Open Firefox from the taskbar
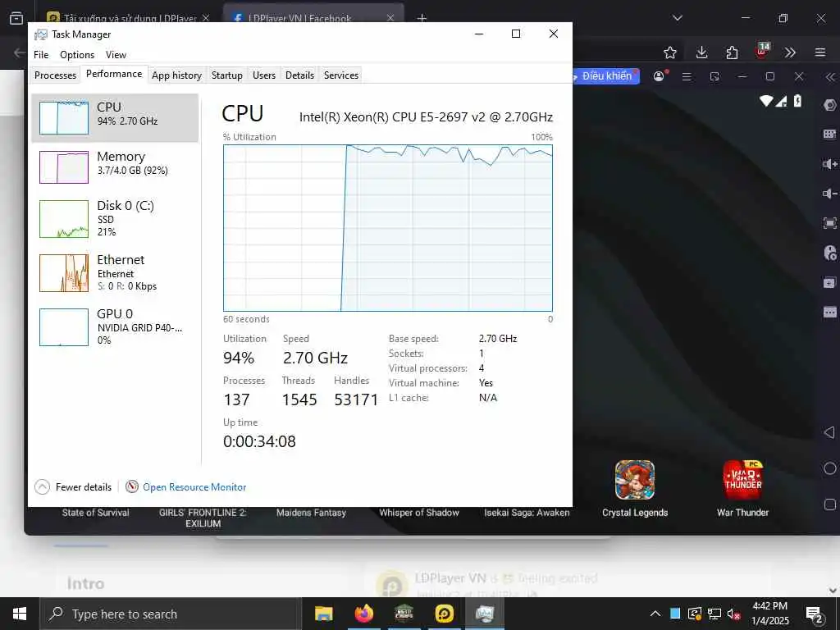 [x=364, y=614]
